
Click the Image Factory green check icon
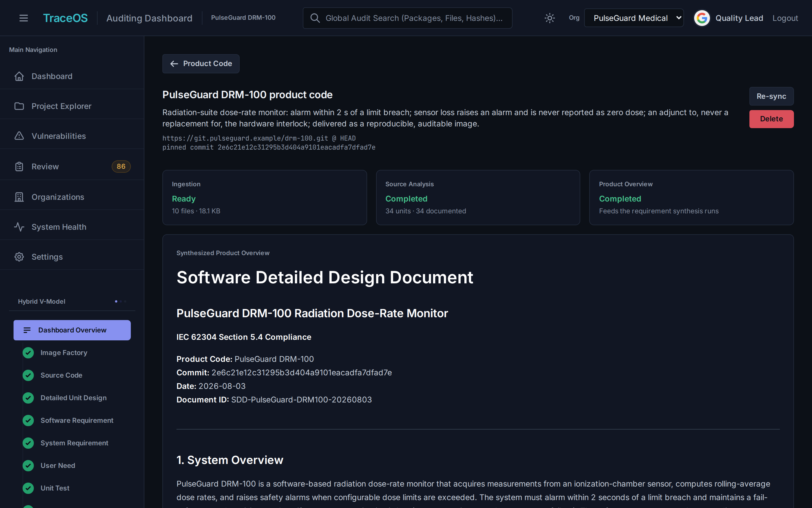28,353
